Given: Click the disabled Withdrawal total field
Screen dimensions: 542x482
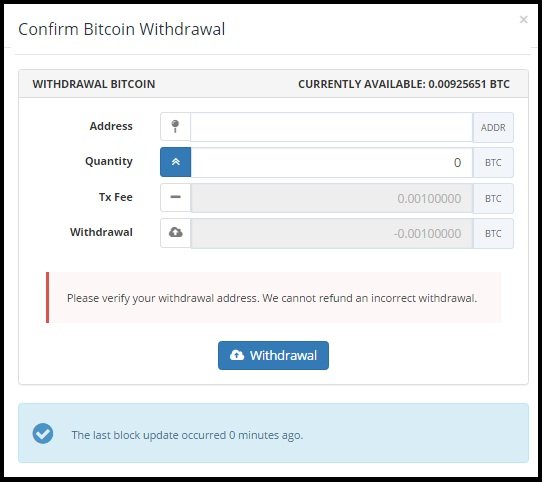Looking at the screenshot, I should (x=331, y=233).
